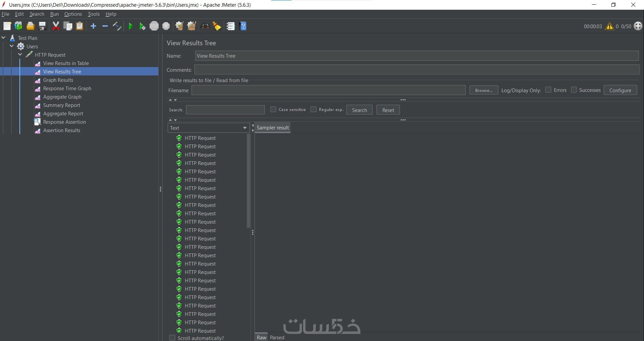
Task: Select Response Time Graph in the tree
Action: (x=67, y=89)
